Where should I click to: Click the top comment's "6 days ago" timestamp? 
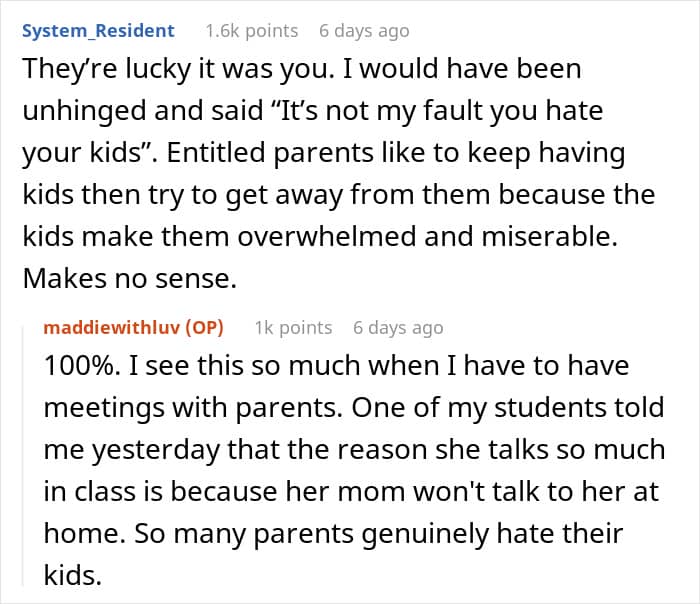coord(364,31)
